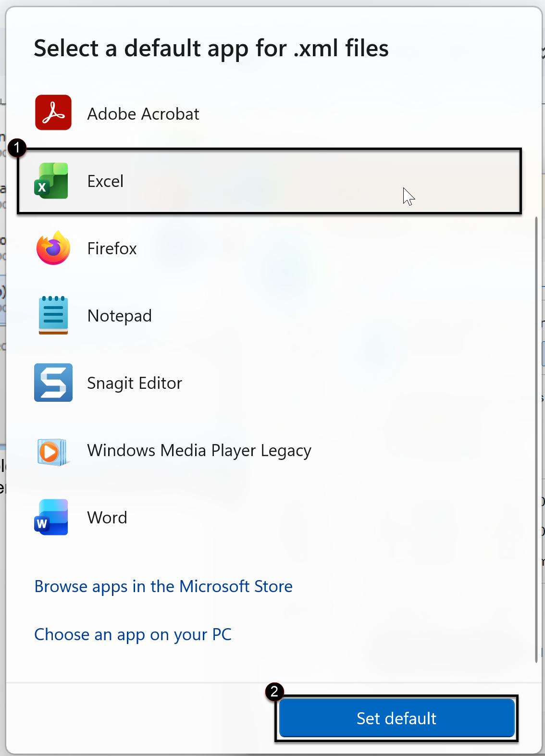Click the blue Word app icon
Viewport: 545px width, 756px height.
[51, 518]
